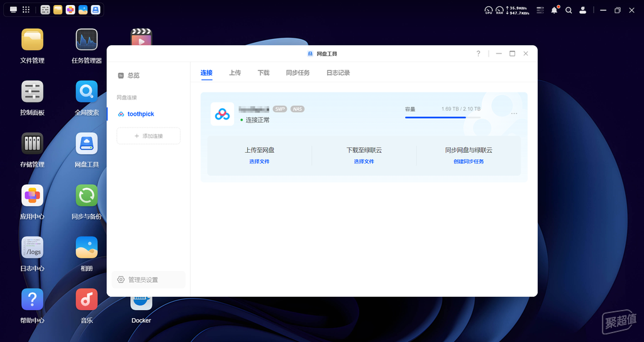
Task: Open notifications bell in top bar
Action: point(555,10)
